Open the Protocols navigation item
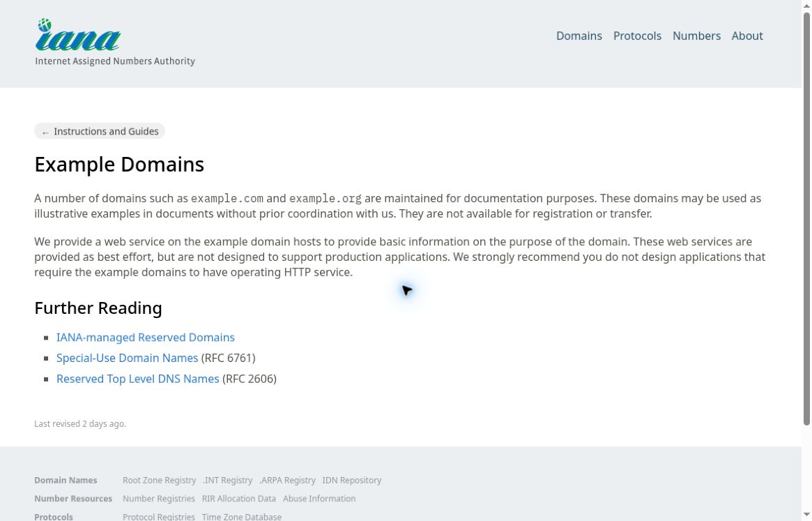Image resolution: width=812 pixels, height=521 pixels. (x=637, y=36)
